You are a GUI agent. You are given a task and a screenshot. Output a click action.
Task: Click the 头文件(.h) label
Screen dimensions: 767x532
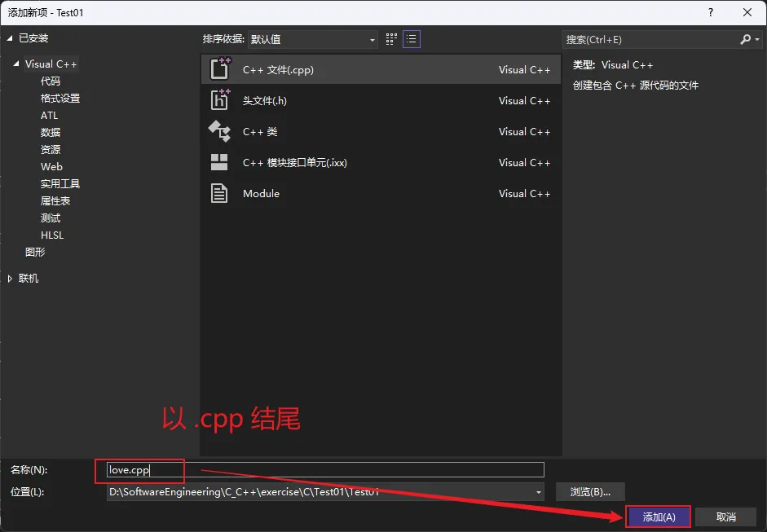click(265, 101)
